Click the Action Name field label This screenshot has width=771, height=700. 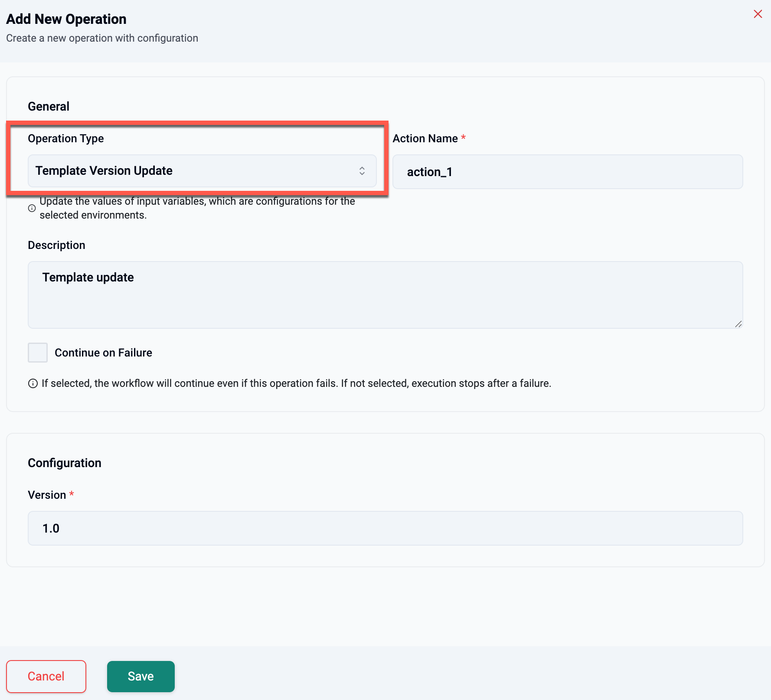click(x=425, y=138)
